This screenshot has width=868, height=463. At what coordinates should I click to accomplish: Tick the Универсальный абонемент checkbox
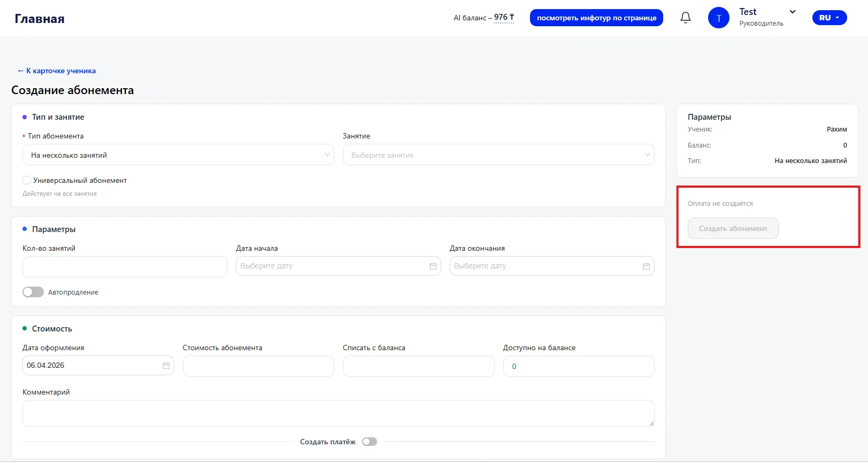coord(27,180)
